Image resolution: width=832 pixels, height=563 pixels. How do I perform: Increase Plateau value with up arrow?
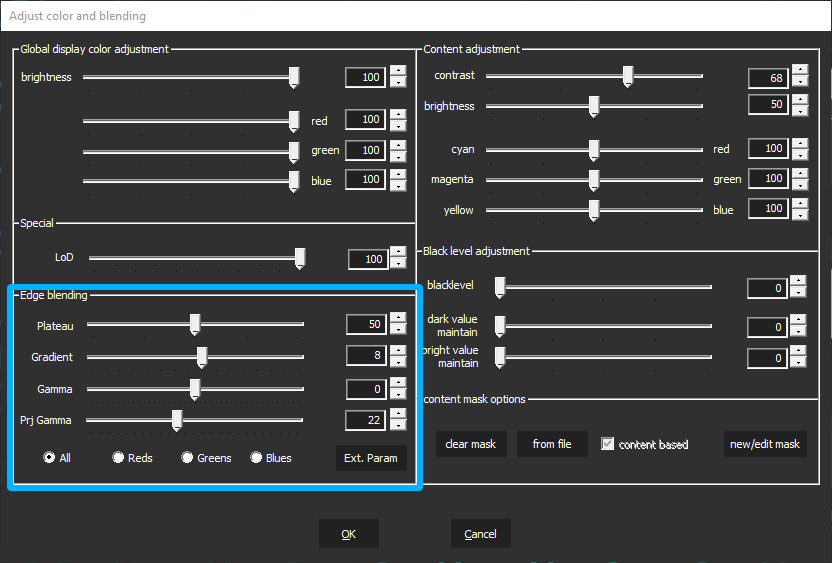(398, 318)
